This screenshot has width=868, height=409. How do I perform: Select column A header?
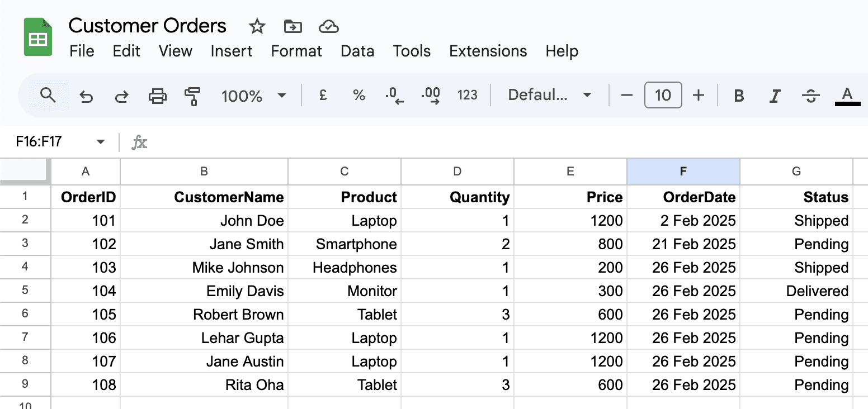click(86, 172)
